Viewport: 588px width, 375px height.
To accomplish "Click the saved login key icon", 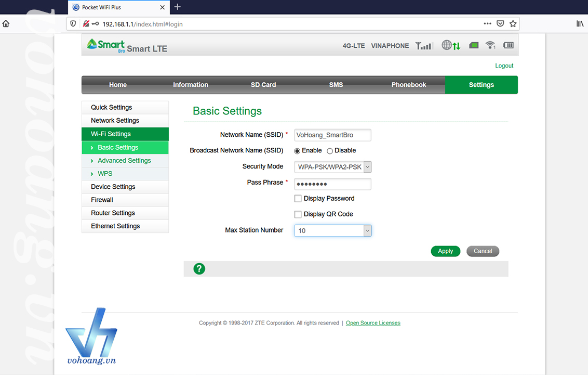I will click(95, 23).
